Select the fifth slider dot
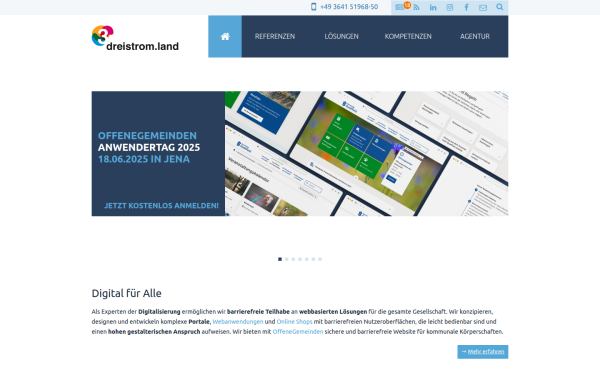The image size is (600, 375). click(x=307, y=259)
